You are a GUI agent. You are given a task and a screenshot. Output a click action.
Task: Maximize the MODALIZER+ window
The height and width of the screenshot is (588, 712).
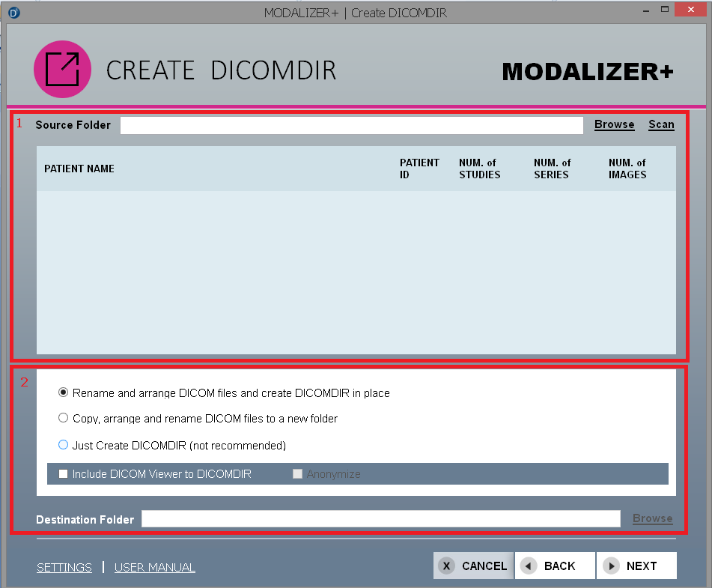tap(664, 10)
